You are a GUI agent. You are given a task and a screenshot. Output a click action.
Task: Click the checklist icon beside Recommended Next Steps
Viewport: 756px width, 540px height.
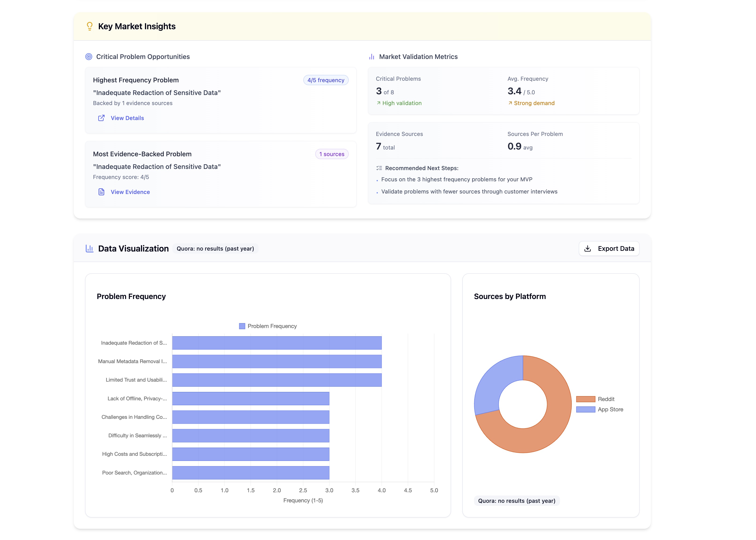pyautogui.click(x=379, y=168)
